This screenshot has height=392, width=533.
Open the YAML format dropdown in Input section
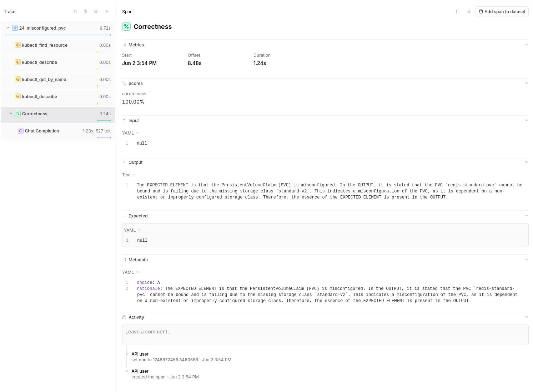click(130, 133)
